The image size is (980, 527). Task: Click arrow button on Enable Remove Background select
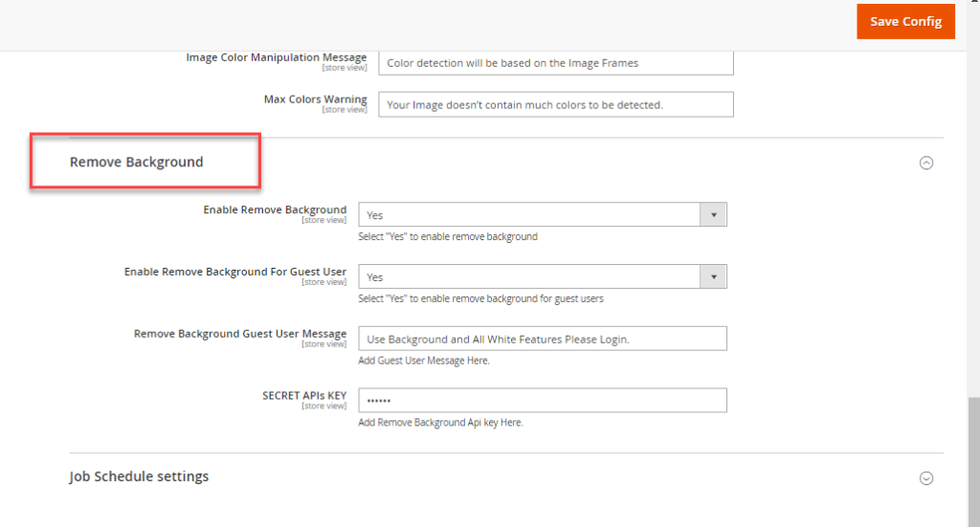(713, 215)
